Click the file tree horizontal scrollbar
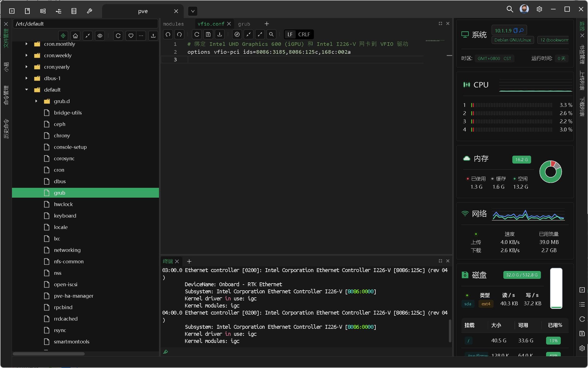The height and width of the screenshot is (368, 588). [49, 354]
